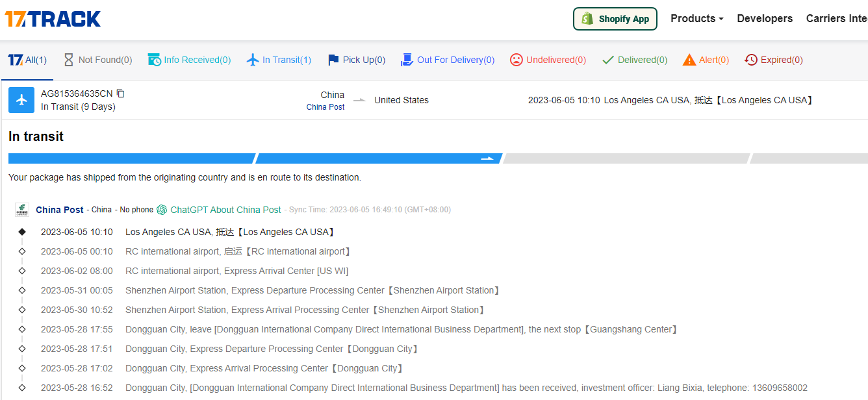Show In Transit(1) packages
Image resolution: width=868 pixels, height=400 pixels.
(279, 60)
